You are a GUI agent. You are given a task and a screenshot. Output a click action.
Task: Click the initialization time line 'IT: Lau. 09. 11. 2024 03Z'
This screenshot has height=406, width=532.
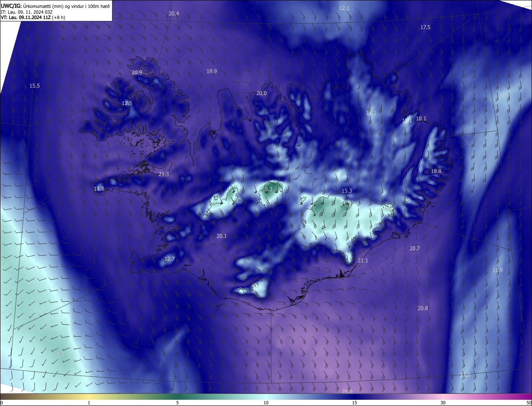click(x=26, y=12)
